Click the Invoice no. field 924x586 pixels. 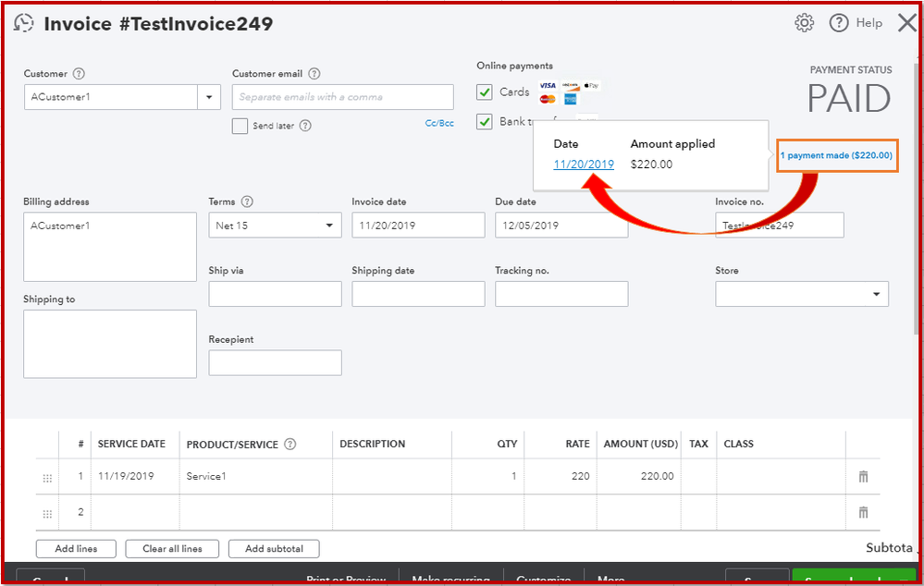(779, 226)
